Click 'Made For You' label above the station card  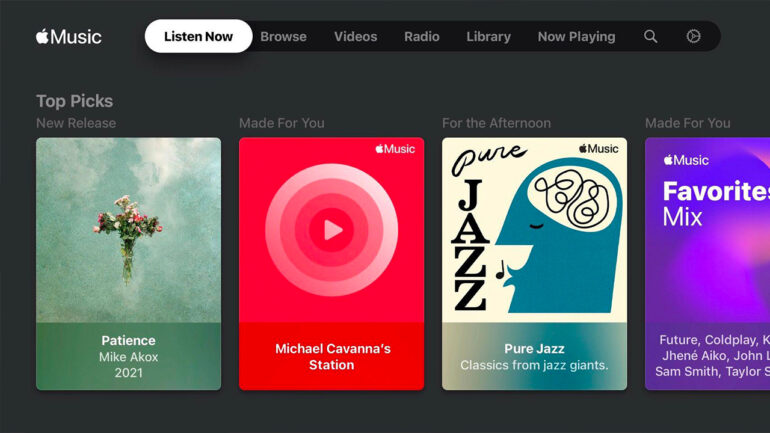tap(282, 123)
